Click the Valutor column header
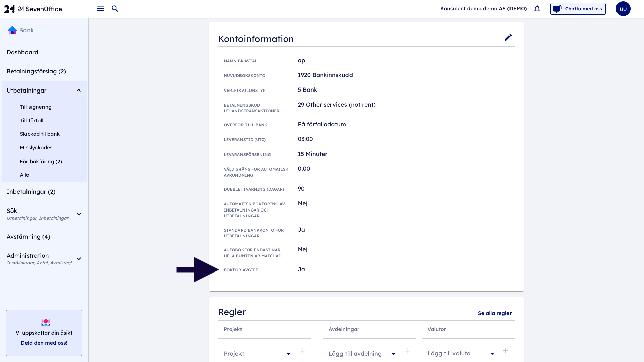 (437, 329)
